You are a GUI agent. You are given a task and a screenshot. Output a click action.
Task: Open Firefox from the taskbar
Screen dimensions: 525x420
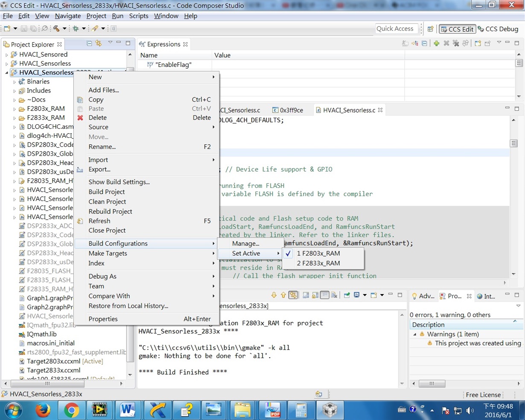tap(43, 410)
